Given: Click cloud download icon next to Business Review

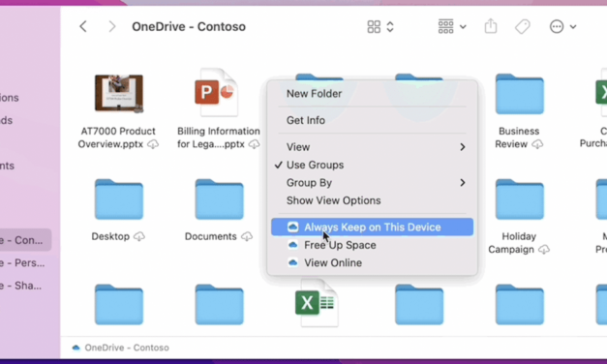Looking at the screenshot, I should pyautogui.click(x=537, y=144).
